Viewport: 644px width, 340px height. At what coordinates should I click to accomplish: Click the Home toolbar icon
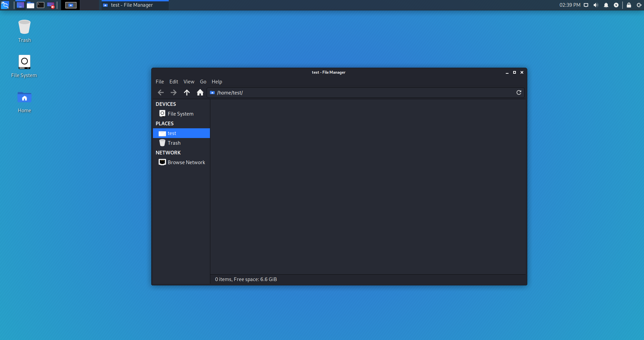[200, 92]
